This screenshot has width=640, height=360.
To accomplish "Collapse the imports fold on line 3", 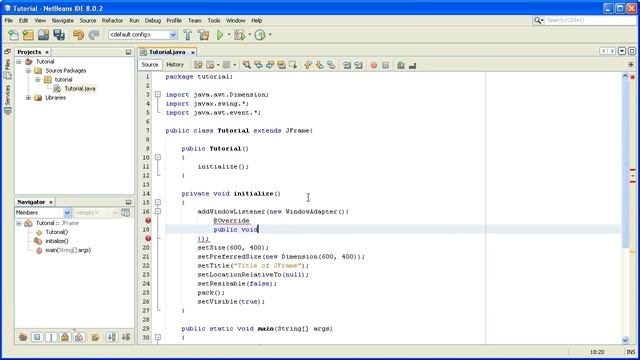I will tap(158, 94).
